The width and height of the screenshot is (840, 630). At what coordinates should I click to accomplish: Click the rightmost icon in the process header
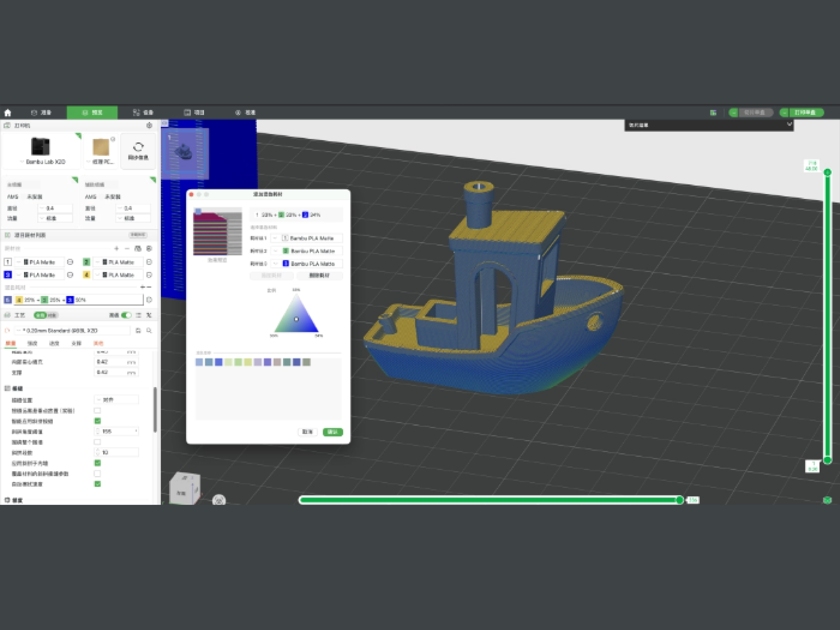149,315
